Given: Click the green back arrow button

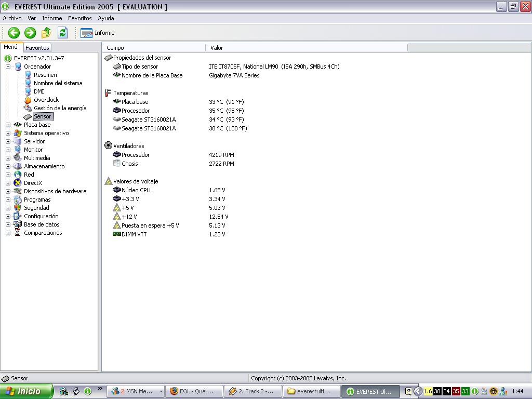Looking at the screenshot, I should (x=14, y=33).
